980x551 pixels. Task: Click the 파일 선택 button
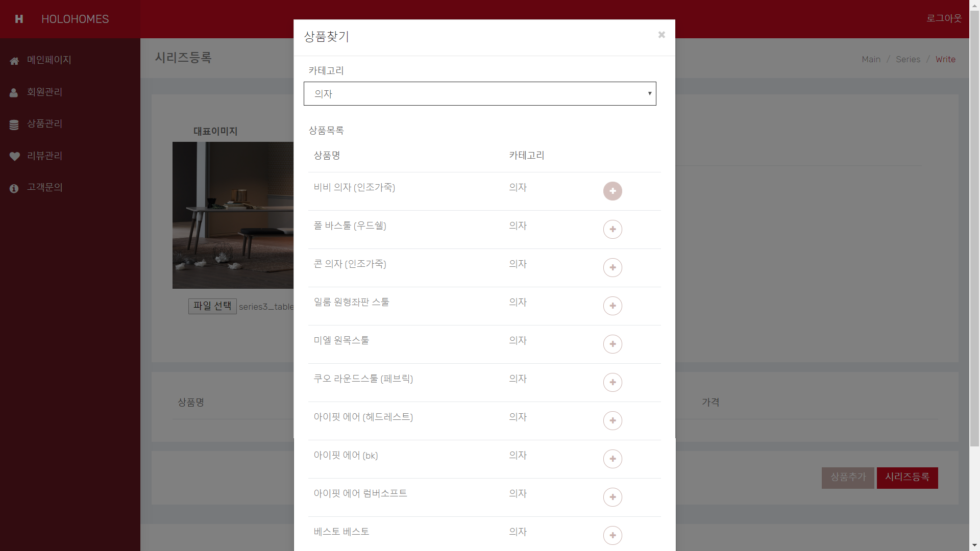(212, 306)
